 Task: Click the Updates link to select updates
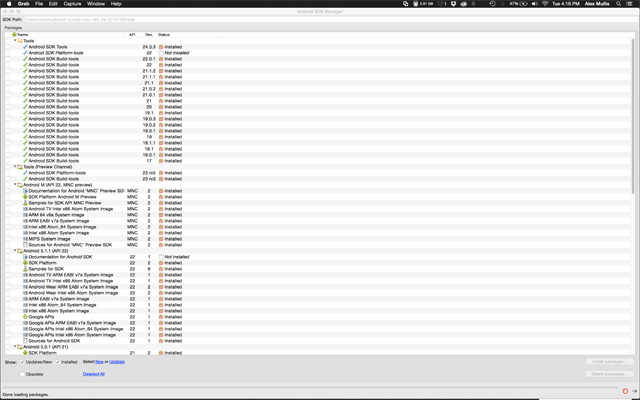click(x=117, y=362)
